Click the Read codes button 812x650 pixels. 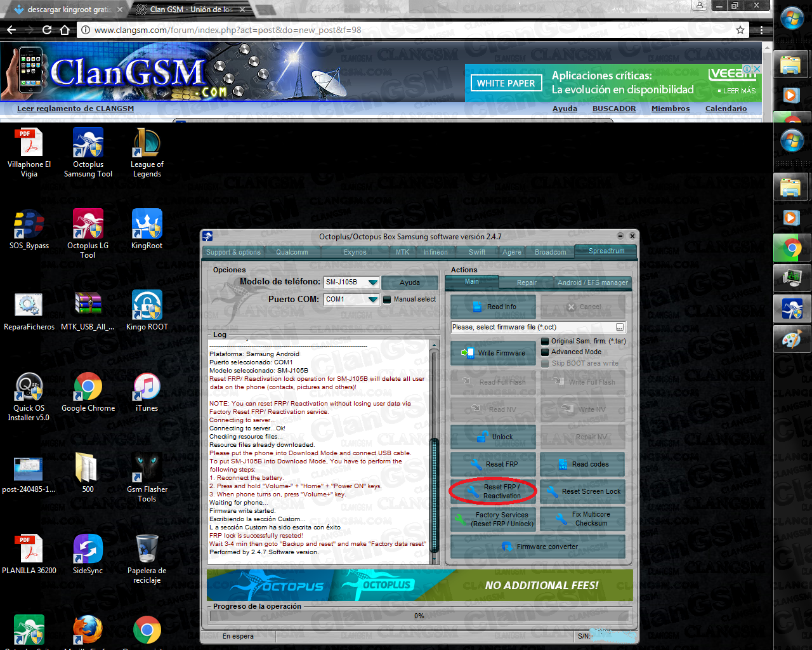583,464
